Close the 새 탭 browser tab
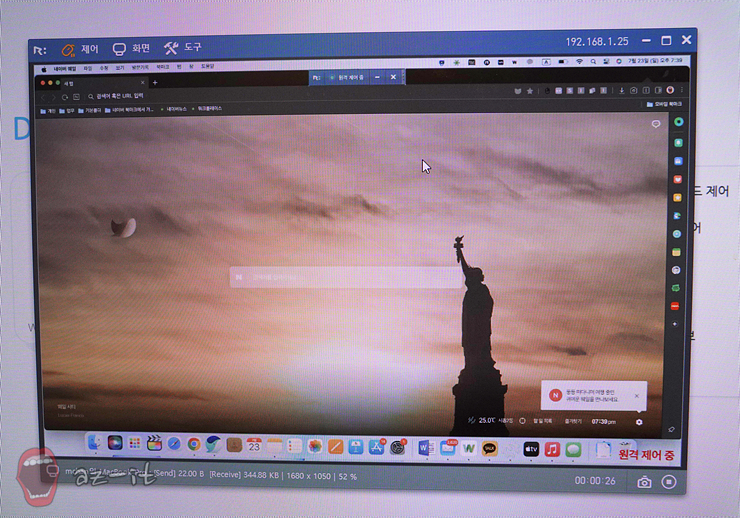Screen dimensions: 740x518 pyautogui.click(x=143, y=83)
